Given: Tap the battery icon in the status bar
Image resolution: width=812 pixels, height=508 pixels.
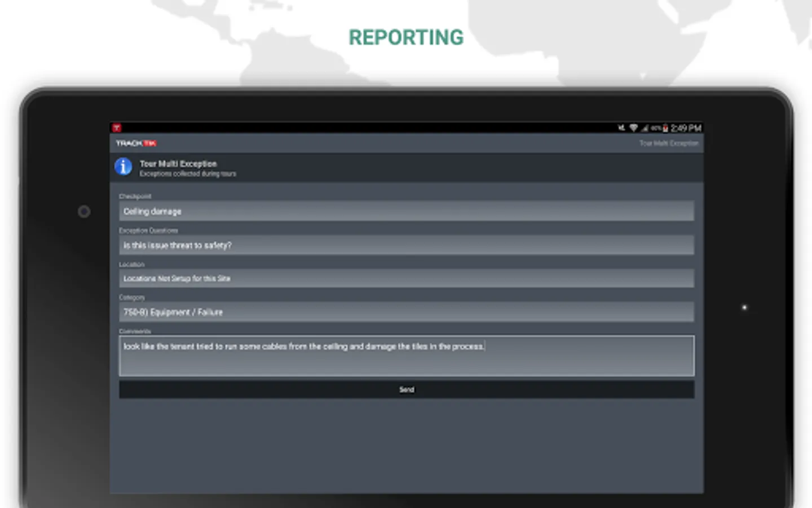Looking at the screenshot, I should 665,128.
